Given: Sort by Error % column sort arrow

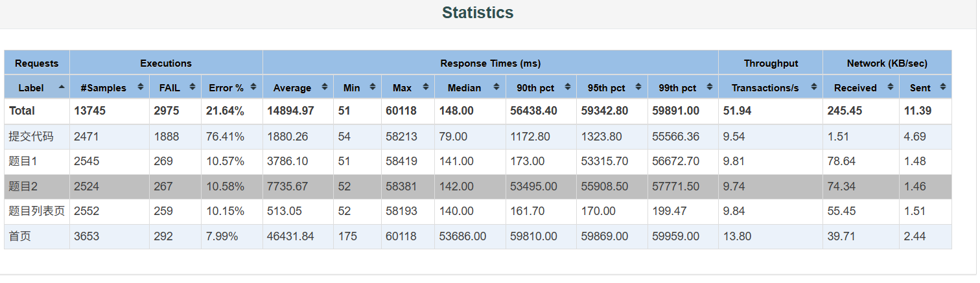Looking at the screenshot, I should tap(253, 87).
